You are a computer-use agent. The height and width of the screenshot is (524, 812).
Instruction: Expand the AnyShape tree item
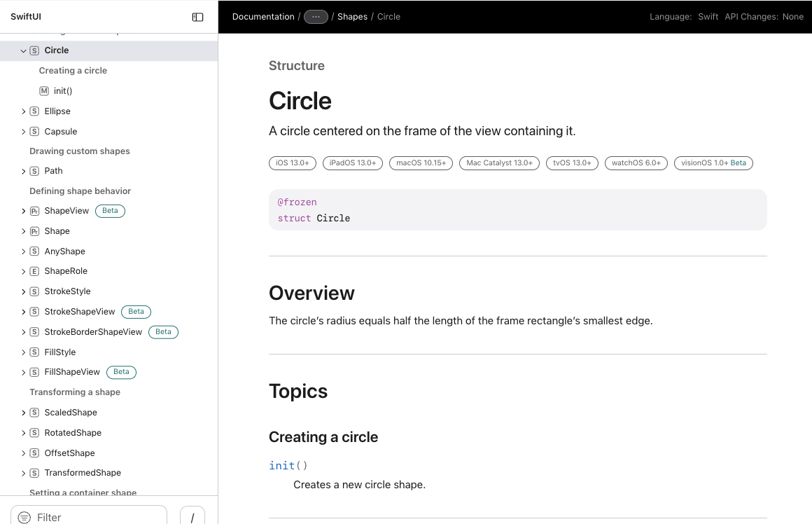[x=23, y=251]
